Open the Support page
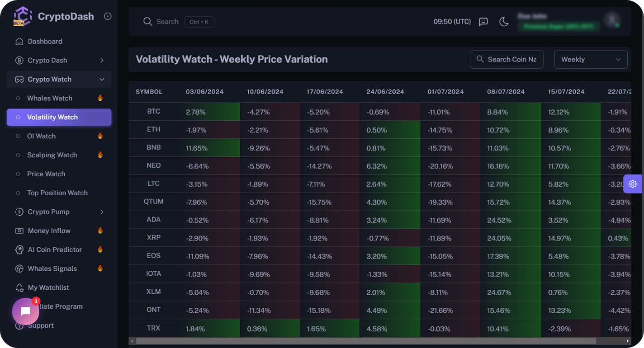 [x=59, y=326]
